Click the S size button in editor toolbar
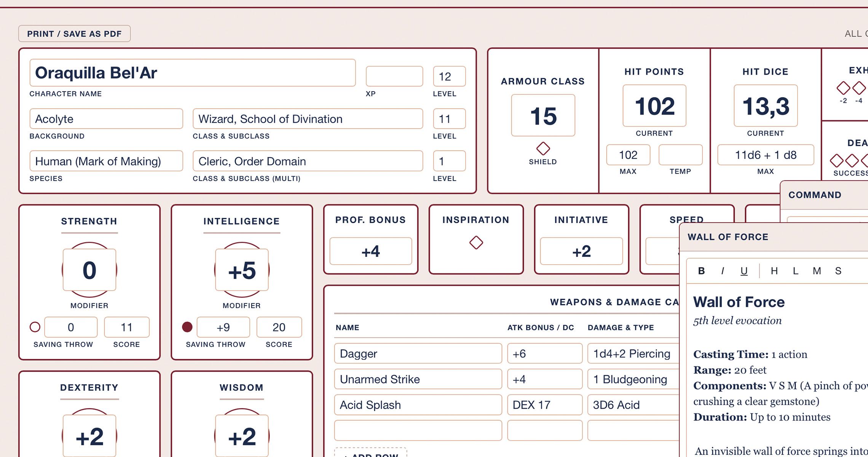 coord(838,271)
